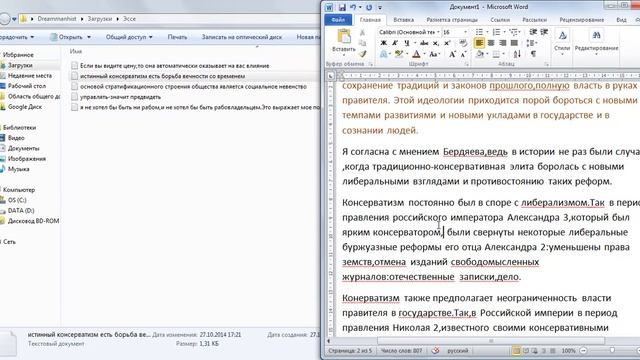
Task: Click the Вставить paste icon
Action: point(344,37)
